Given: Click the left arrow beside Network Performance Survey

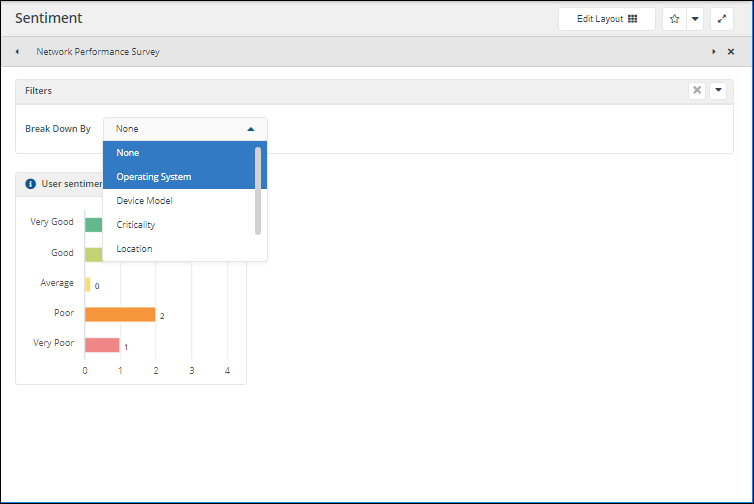Looking at the screenshot, I should [x=17, y=52].
